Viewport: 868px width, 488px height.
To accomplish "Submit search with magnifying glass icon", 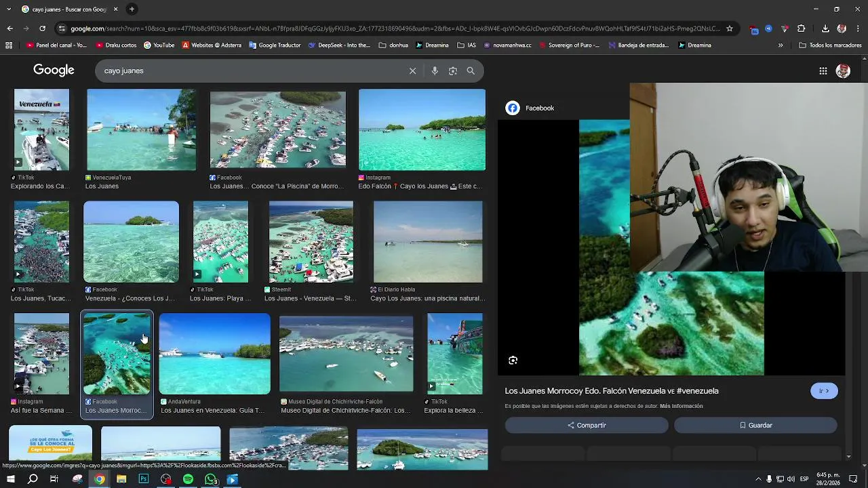I will [471, 70].
